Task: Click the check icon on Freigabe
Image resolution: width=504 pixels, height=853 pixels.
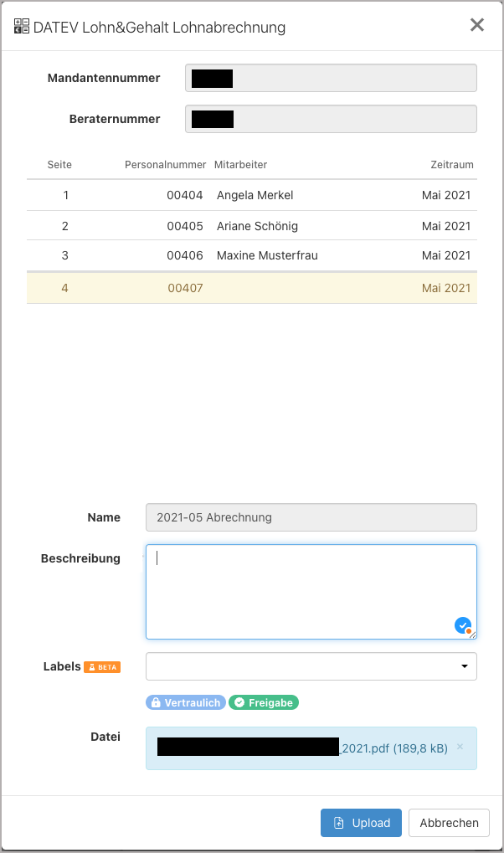Action: tap(239, 703)
